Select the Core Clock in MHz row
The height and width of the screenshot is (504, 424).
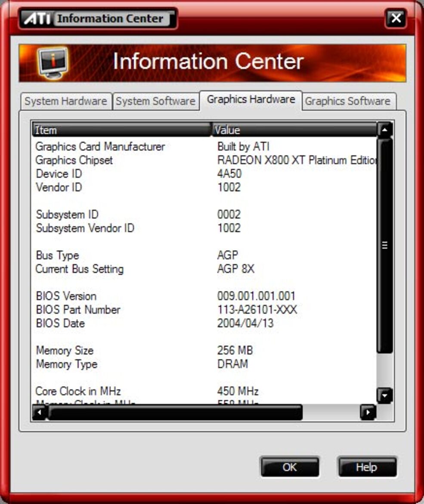pos(204,391)
